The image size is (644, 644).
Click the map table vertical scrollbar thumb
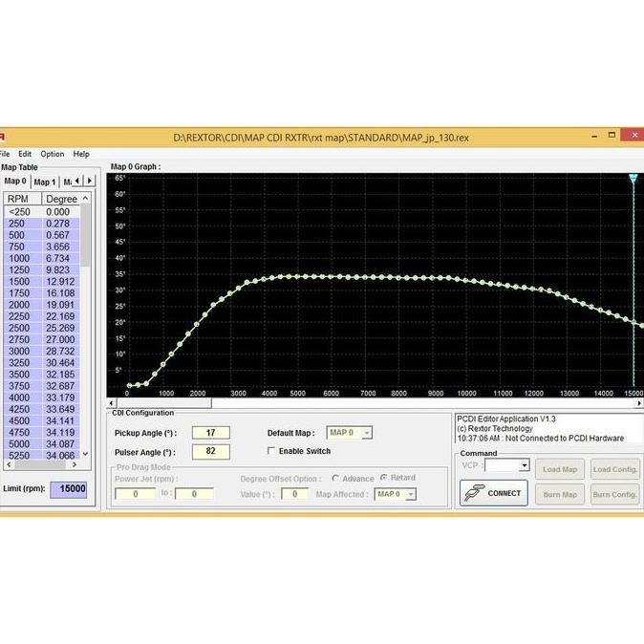tap(85, 235)
